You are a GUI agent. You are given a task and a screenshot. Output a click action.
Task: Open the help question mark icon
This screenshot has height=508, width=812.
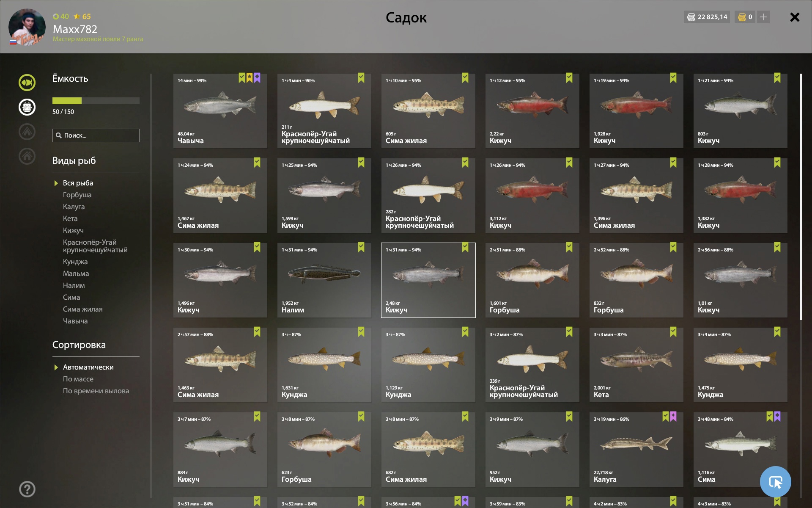(27, 489)
